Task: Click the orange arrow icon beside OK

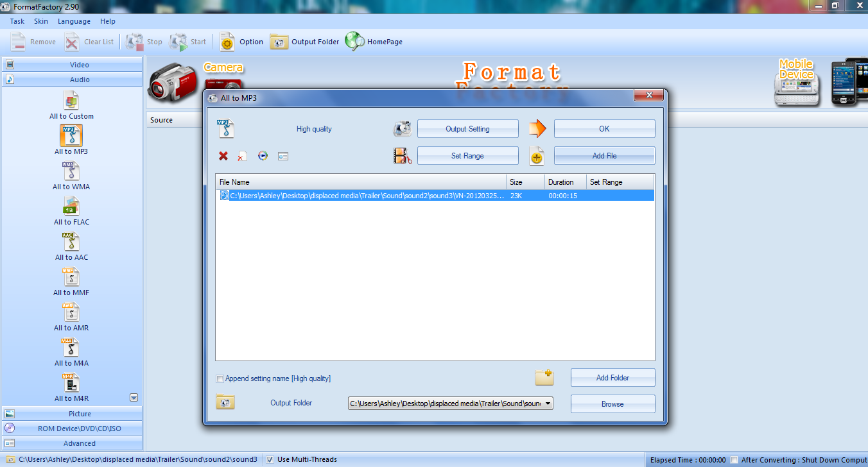Action: (x=537, y=128)
